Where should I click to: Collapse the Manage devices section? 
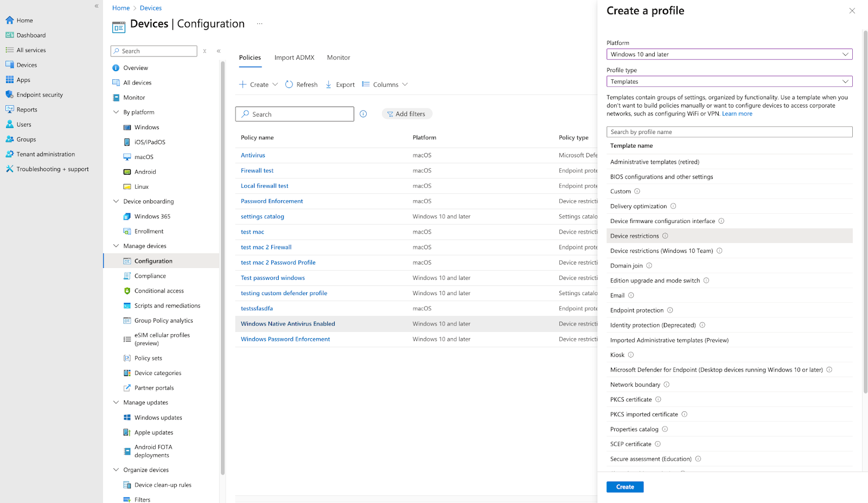click(116, 246)
